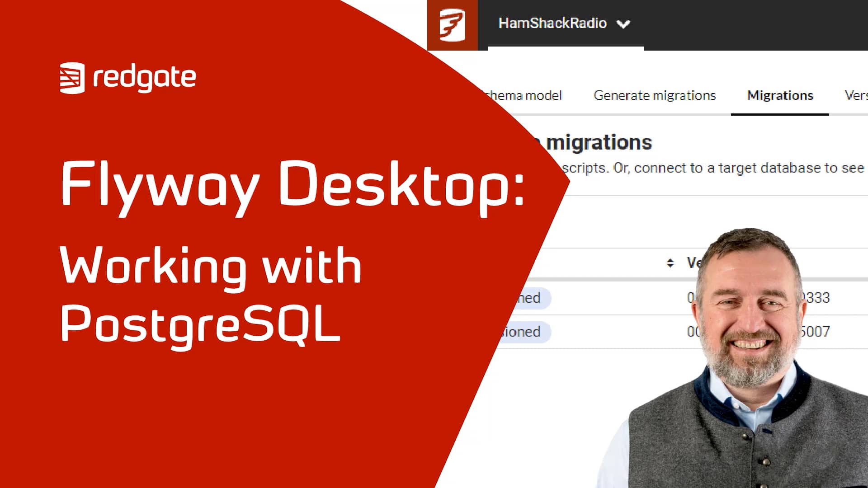The image size is (868, 488).
Task: Sort by the column arrows icon
Action: click(670, 263)
